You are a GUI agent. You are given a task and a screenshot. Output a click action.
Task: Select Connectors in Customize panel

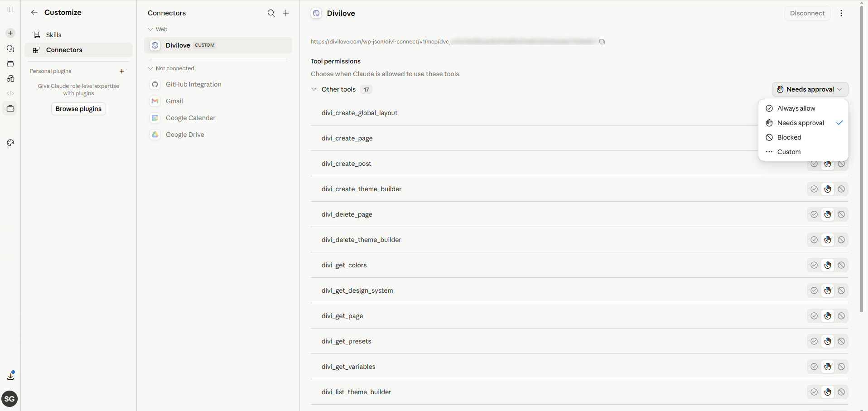[x=78, y=50]
